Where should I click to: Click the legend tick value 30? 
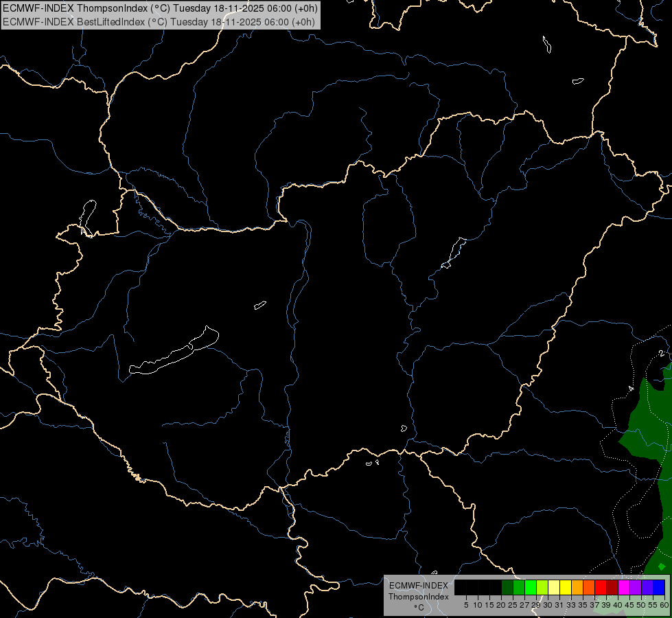coord(548,605)
